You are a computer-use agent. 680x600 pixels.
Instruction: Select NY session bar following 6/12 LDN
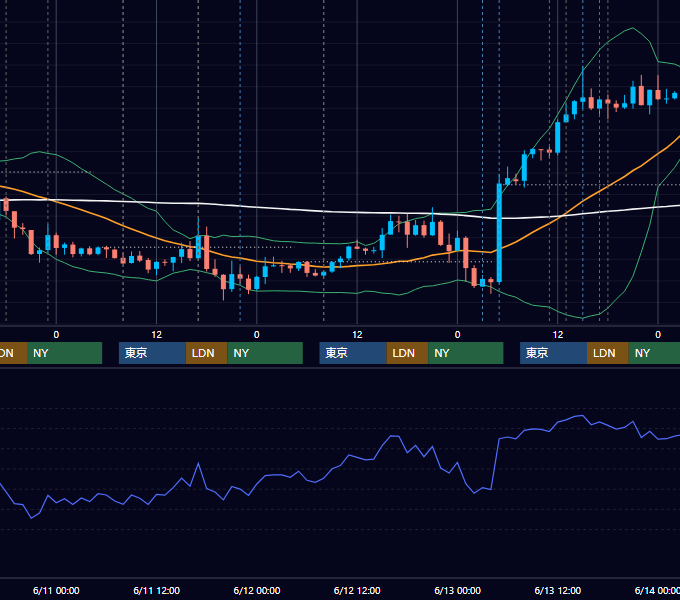[466, 353]
